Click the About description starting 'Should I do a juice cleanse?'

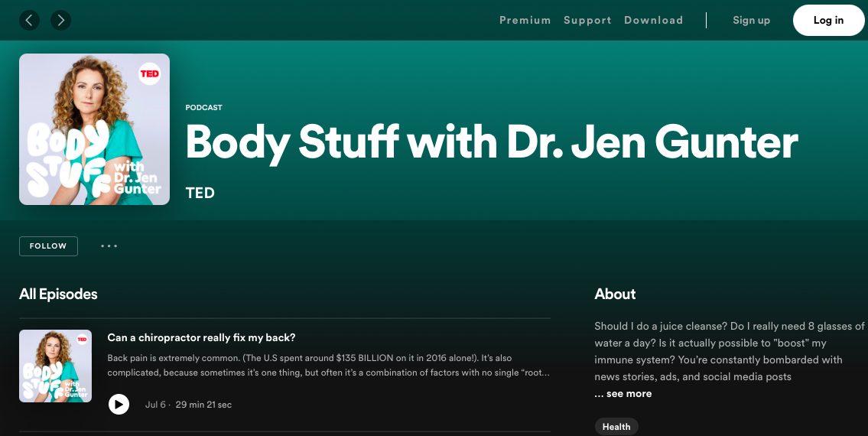click(730, 351)
